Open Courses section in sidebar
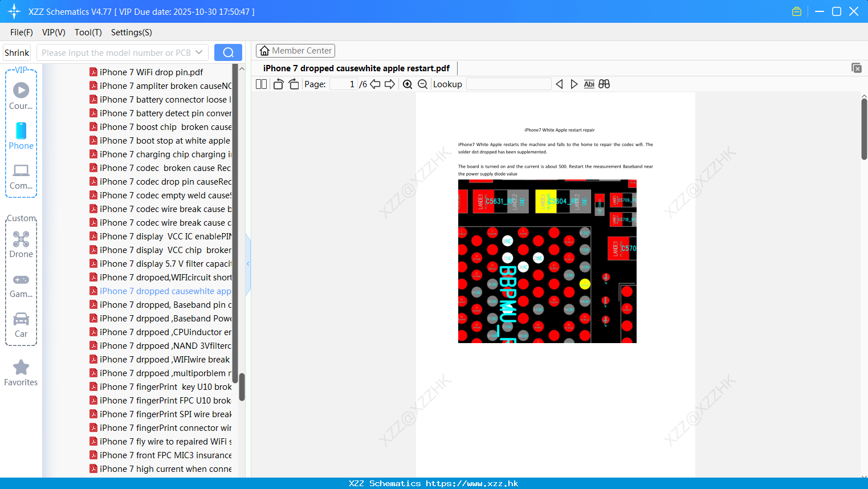The image size is (868, 489). pyautogui.click(x=21, y=96)
